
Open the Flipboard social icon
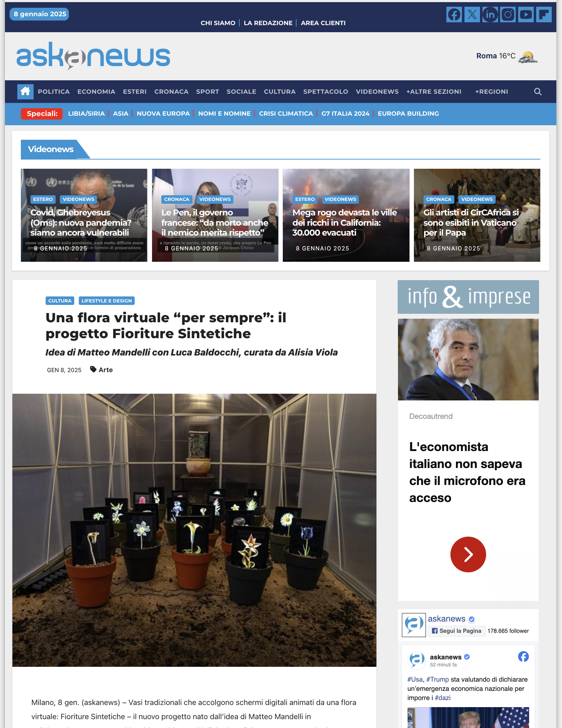pyautogui.click(x=544, y=15)
